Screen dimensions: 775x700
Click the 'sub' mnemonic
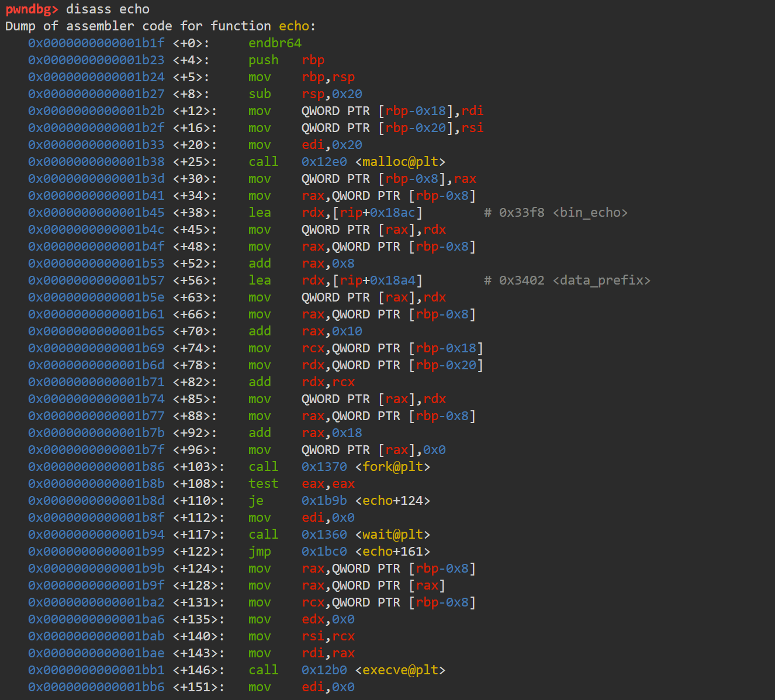[x=260, y=94]
